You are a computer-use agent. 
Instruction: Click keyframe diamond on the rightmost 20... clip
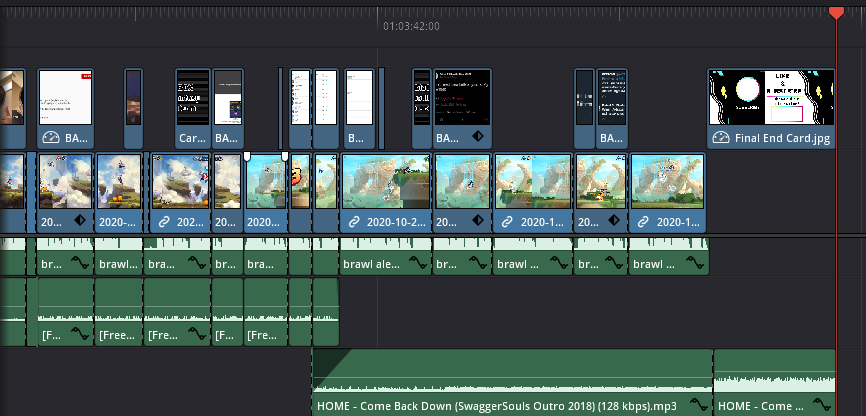tap(614, 221)
